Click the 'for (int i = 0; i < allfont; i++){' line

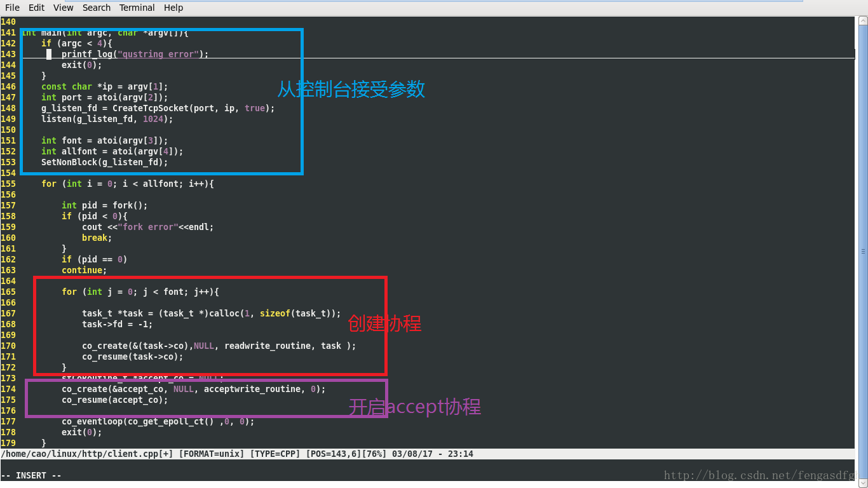(x=128, y=184)
